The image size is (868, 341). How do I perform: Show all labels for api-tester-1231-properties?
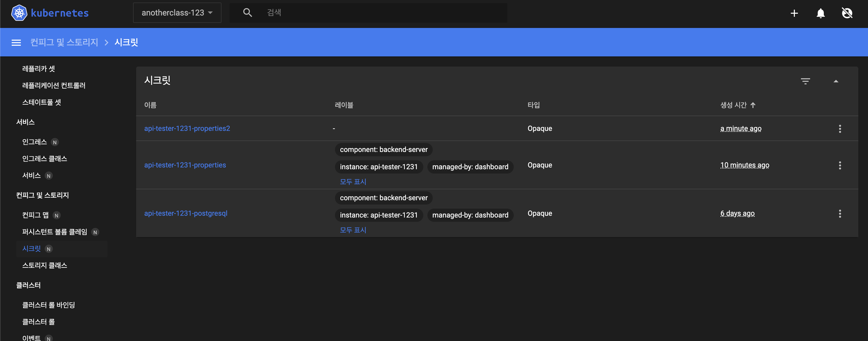click(x=353, y=182)
